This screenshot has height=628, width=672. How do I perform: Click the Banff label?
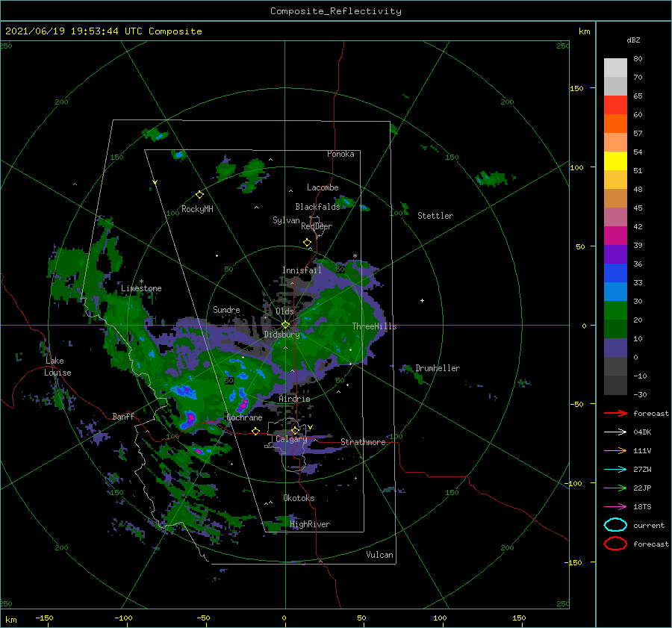point(123,416)
